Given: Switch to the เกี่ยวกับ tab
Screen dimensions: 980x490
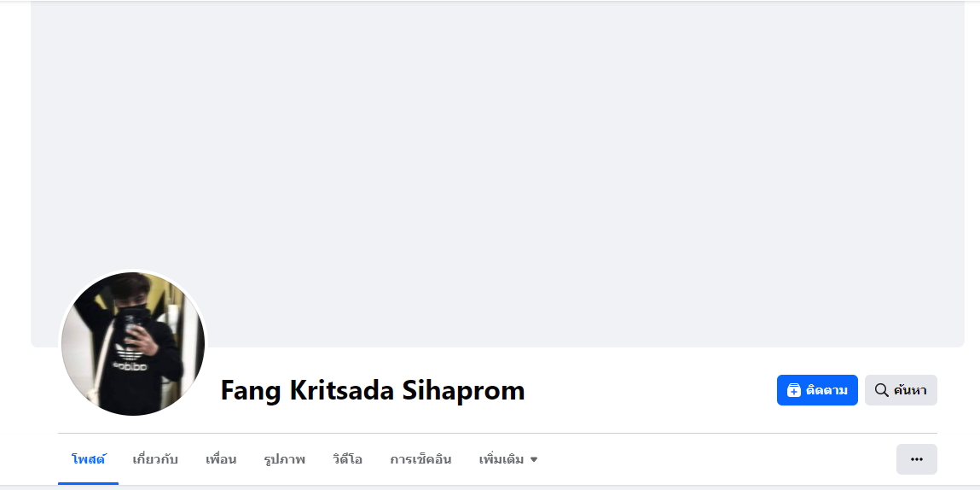Looking at the screenshot, I should coord(155,459).
